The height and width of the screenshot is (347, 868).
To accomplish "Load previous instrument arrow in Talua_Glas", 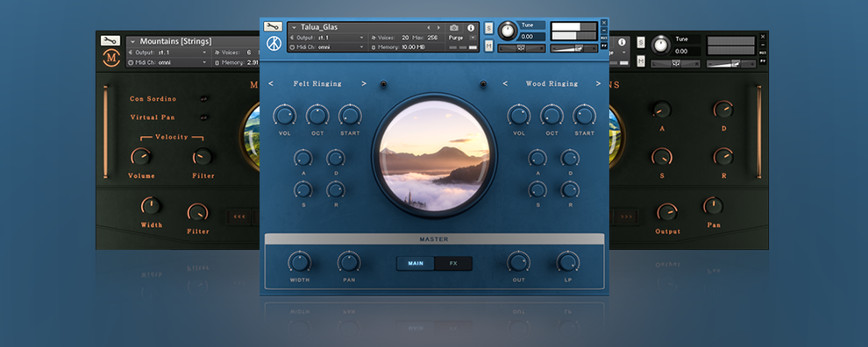I will (x=428, y=28).
